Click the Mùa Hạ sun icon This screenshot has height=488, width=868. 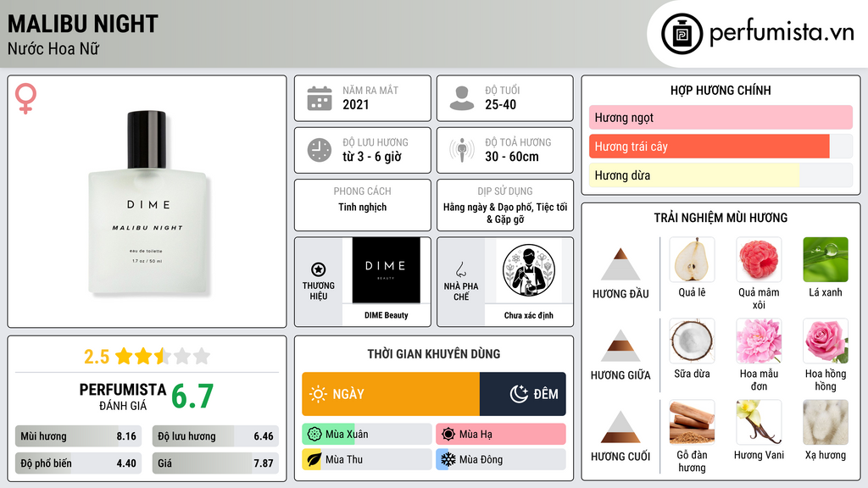pos(448,435)
